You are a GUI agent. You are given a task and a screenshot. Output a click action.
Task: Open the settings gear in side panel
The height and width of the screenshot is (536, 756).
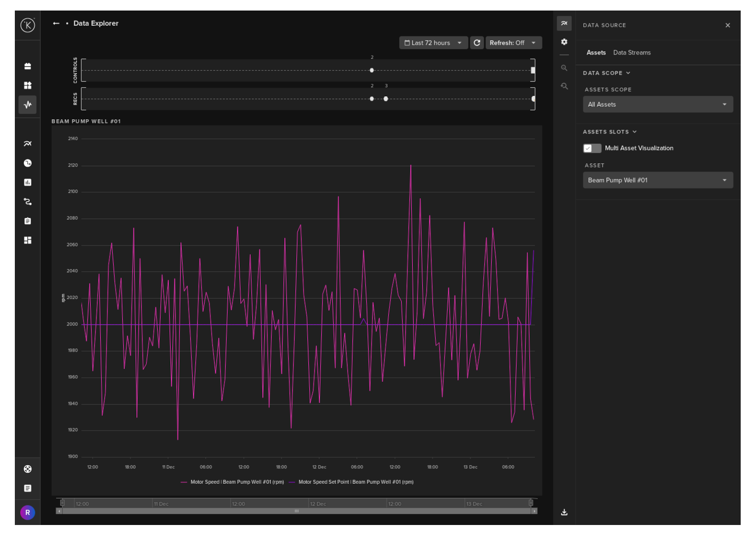tap(564, 42)
